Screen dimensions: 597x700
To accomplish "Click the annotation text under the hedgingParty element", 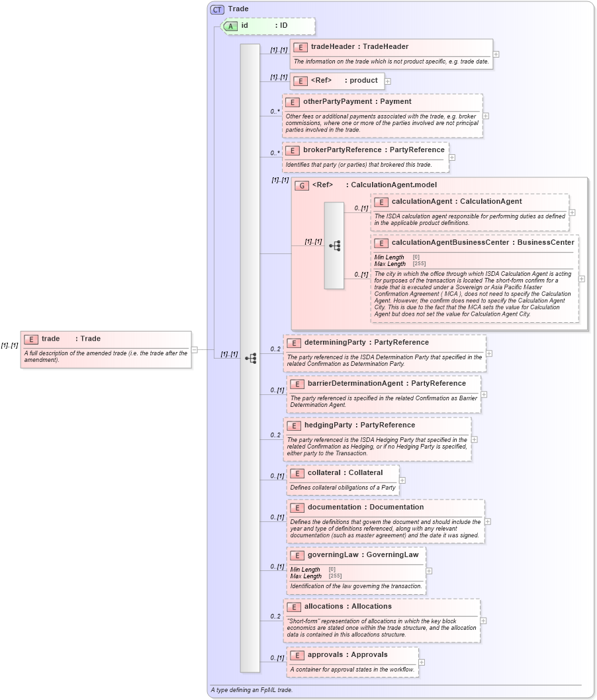I will click(x=377, y=445).
